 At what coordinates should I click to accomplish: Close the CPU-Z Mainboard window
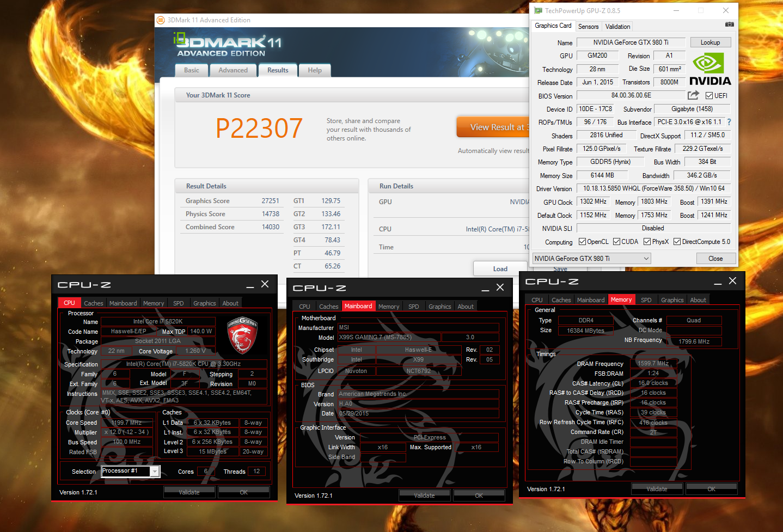pos(500,287)
